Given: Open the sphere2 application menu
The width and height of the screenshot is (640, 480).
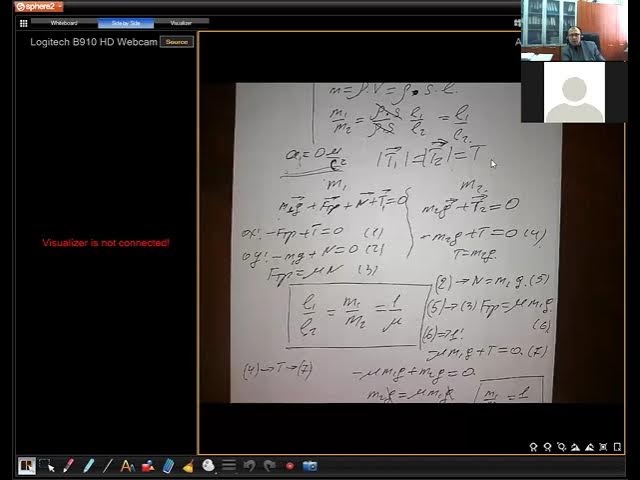Looking at the screenshot, I should [39, 7].
